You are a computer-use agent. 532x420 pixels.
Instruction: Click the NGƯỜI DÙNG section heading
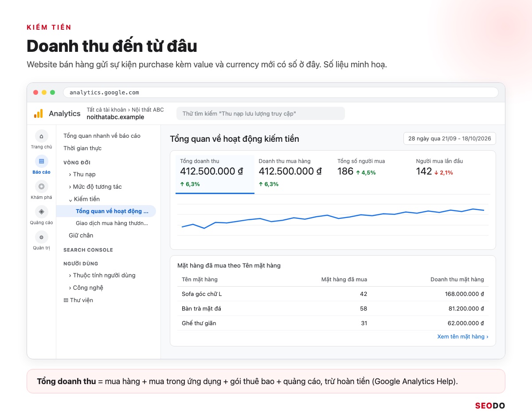pos(81,264)
